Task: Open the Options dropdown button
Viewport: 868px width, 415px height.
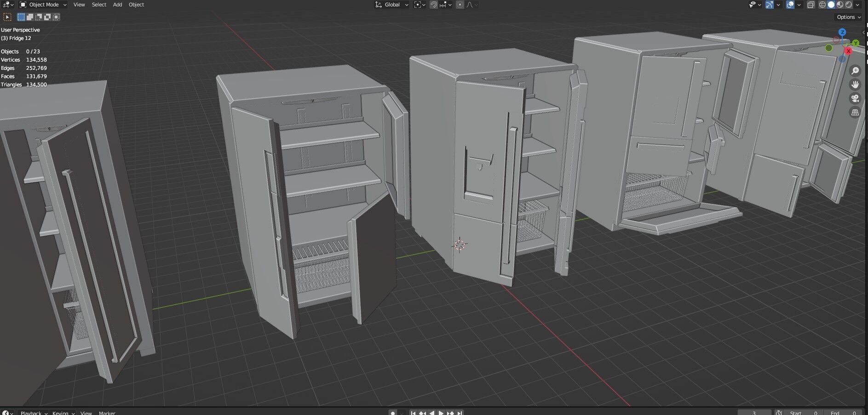Action: [x=848, y=17]
